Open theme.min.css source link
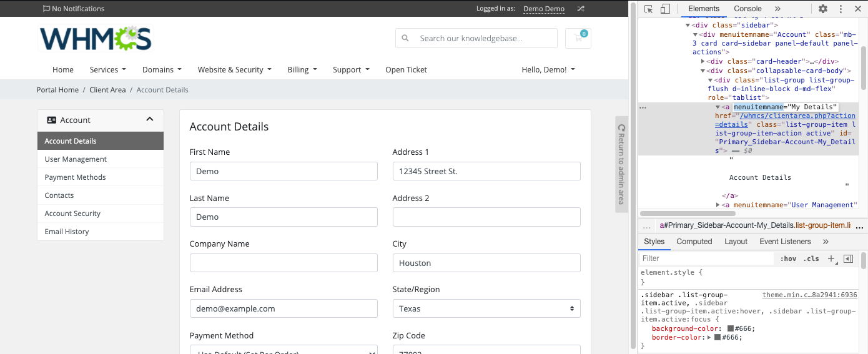868x354 pixels. 809,294
